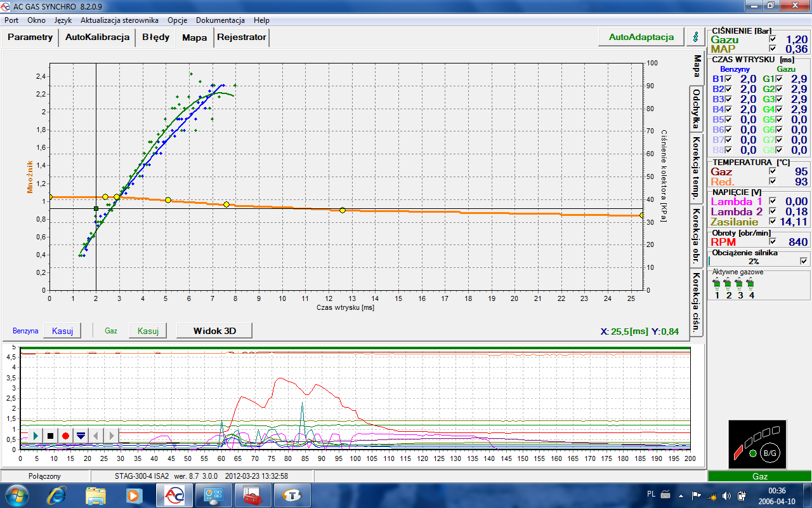Open the Widok 3D view

214,330
